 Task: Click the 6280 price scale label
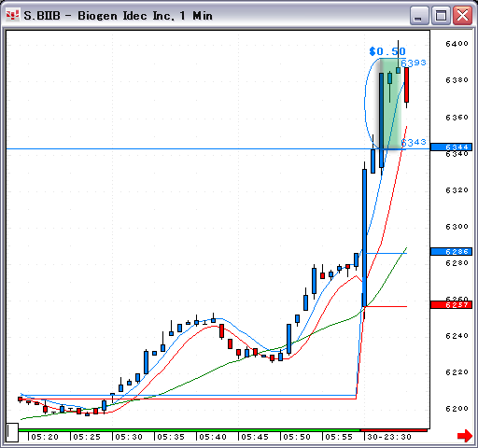(x=457, y=263)
